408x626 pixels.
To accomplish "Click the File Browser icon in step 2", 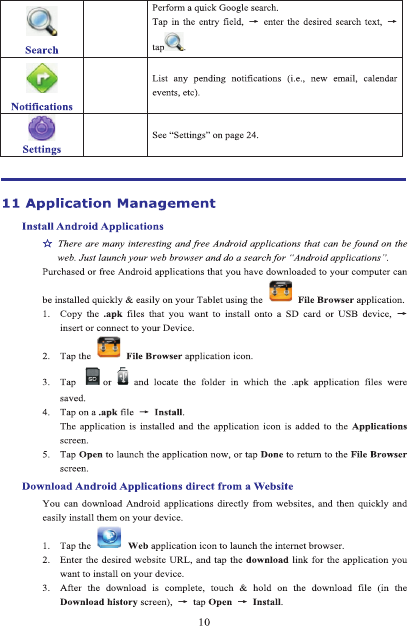I will 109,347.
